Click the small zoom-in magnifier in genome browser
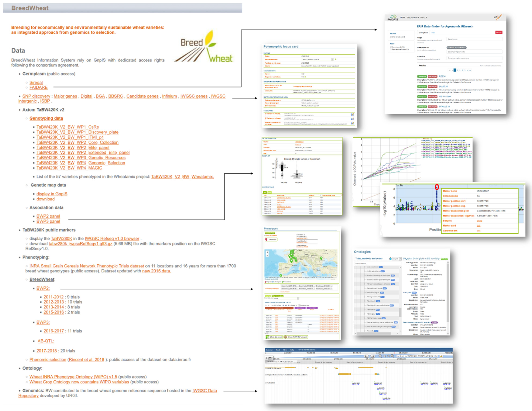This screenshot has width=532, height=411. pyautogui.click(x=389, y=356)
